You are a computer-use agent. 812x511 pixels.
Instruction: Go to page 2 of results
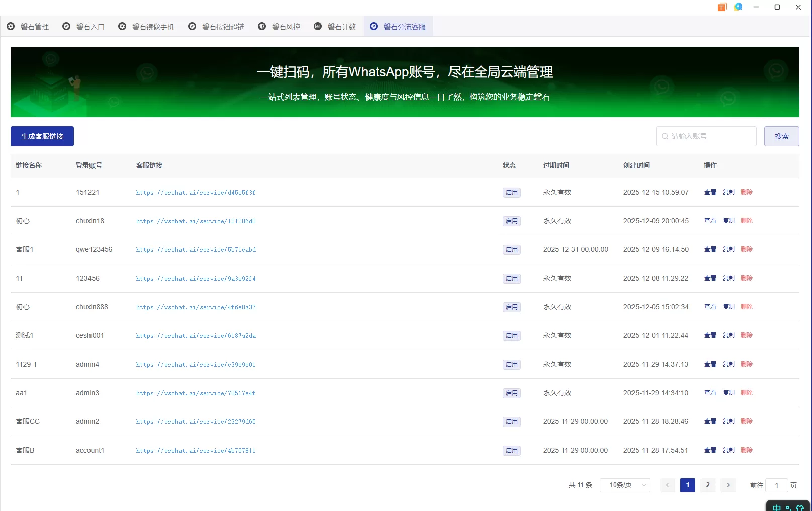coord(707,485)
